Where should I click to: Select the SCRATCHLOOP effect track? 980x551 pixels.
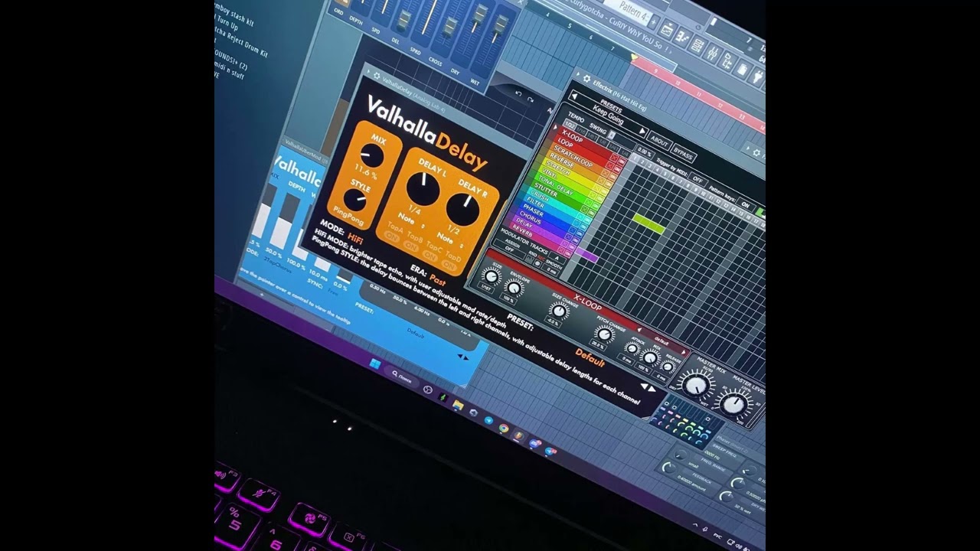click(x=573, y=156)
